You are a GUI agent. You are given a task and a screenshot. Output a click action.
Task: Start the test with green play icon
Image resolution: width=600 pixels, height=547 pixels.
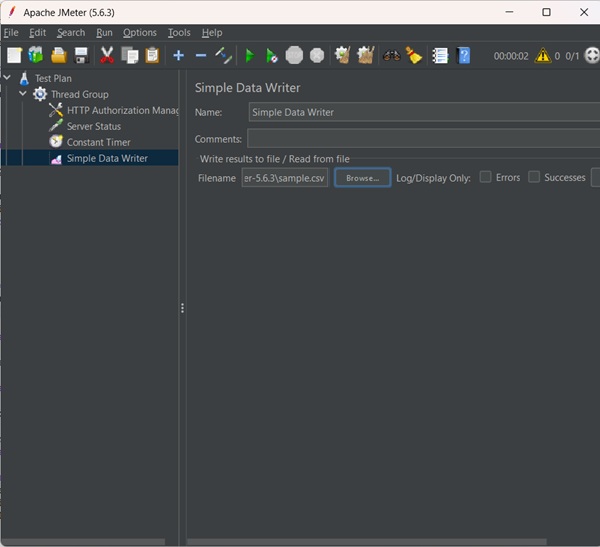click(250, 56)
